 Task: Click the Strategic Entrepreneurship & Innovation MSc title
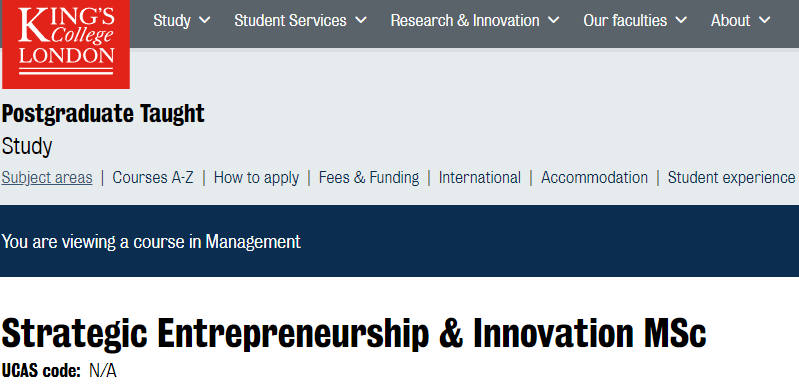point(354,334)
